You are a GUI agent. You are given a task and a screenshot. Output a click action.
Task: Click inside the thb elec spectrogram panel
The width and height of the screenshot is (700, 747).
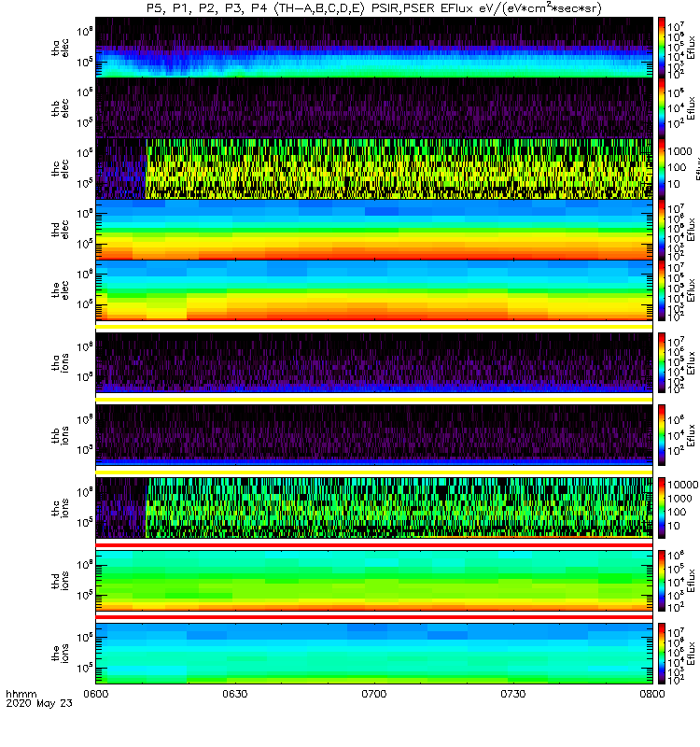374,107
